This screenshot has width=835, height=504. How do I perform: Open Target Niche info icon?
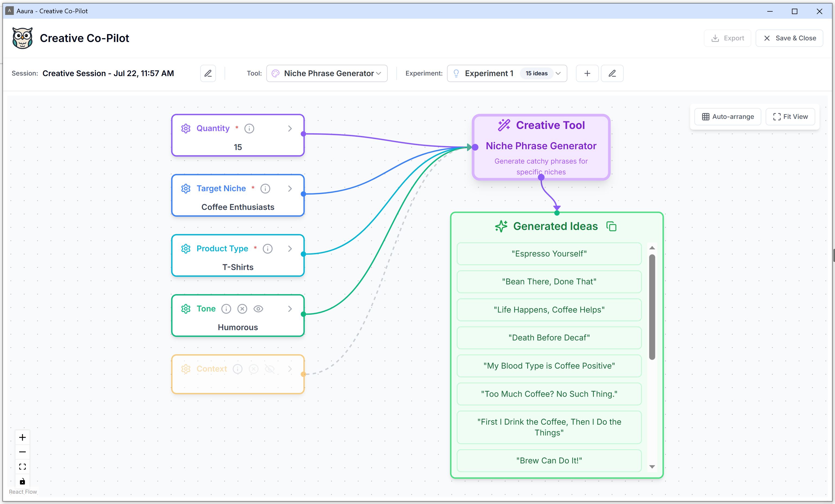[265, 189]
